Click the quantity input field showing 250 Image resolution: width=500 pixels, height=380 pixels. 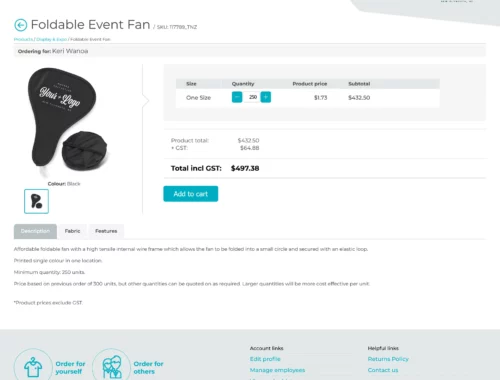pos(252,97)
